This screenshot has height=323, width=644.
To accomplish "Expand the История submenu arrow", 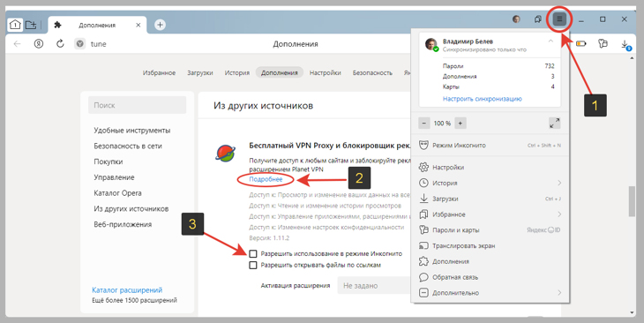I will (x=559, y=183).
